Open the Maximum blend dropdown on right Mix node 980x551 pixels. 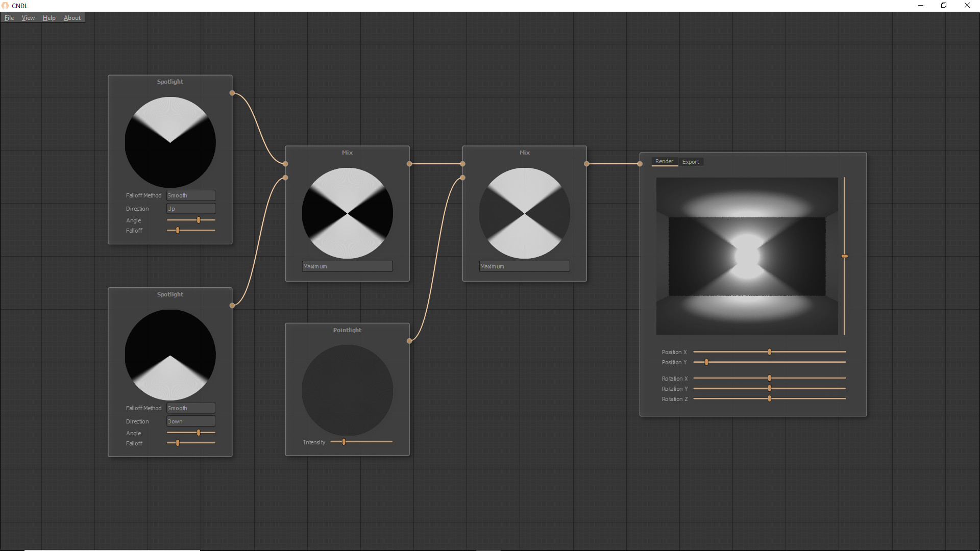(x=524, y=266)
